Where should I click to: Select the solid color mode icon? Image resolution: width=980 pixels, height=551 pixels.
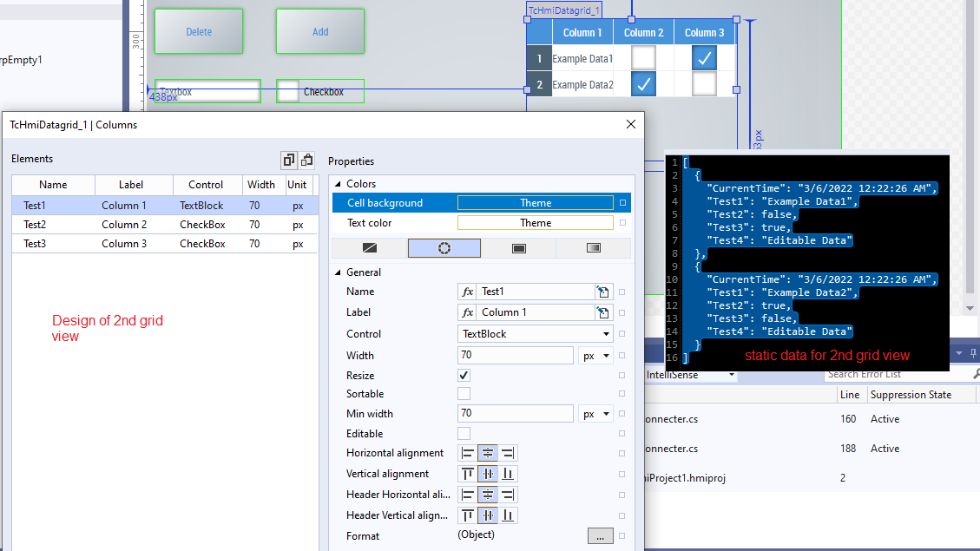click(x=517, y=247)
